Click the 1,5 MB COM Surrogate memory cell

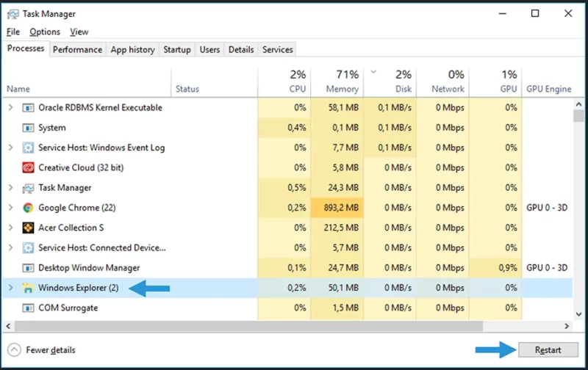pos(337,308)
